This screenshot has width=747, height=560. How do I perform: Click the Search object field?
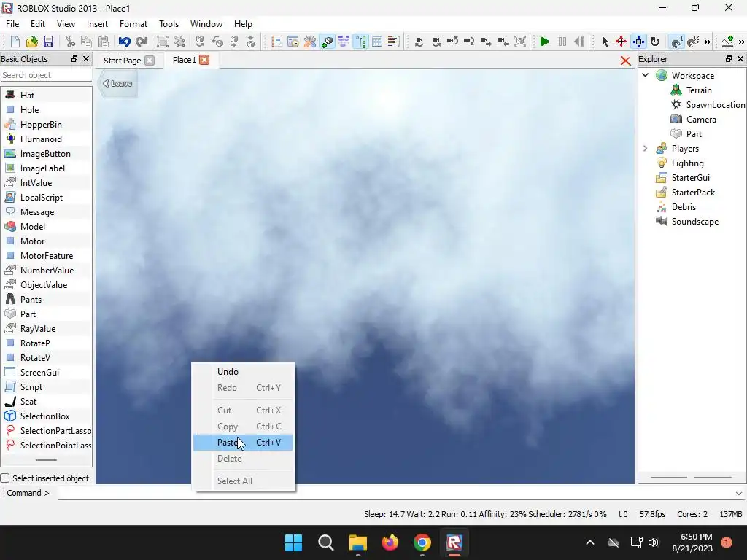pyautogui.click(x=46, y=75)
